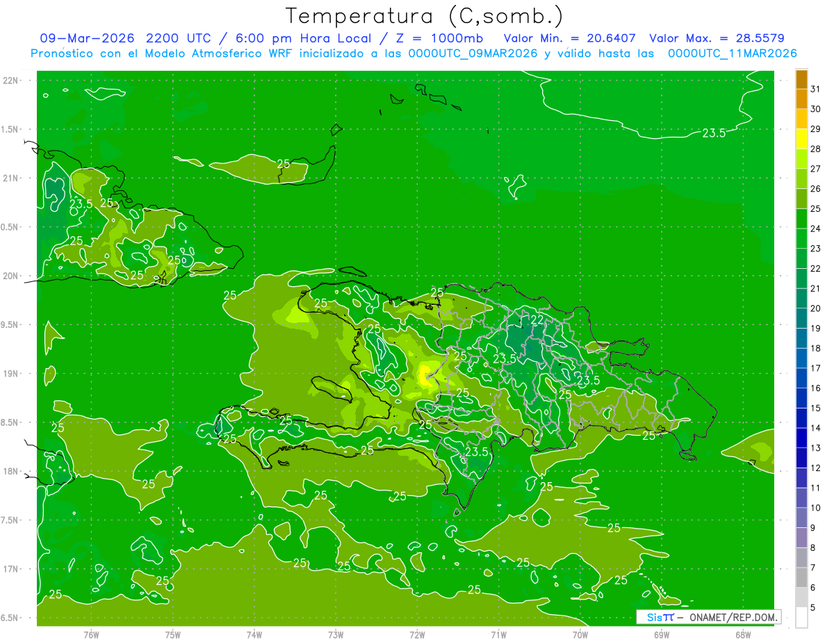Click the 22N latitude axis label
834x644 pixels.
tap(11, 81)
